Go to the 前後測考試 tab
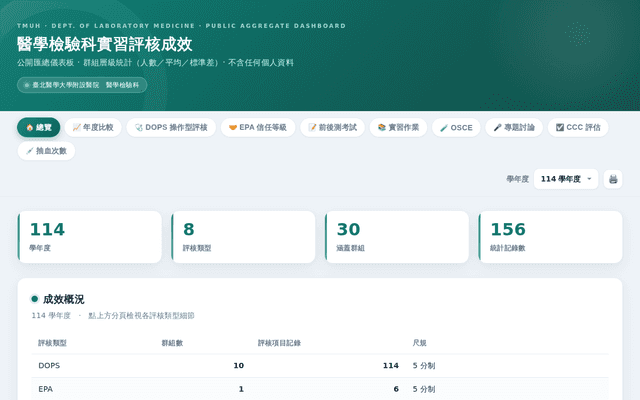 [x=332, y=128]
